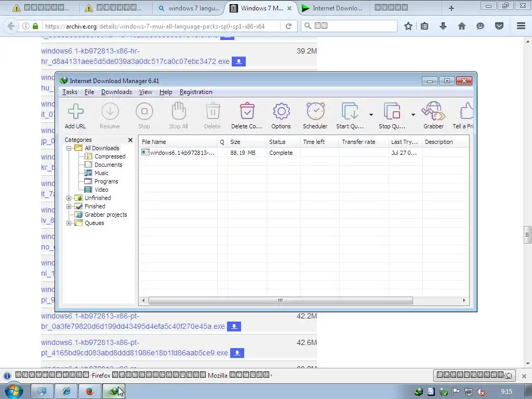This screenshot has width=532, height=399.
Task: Expand the Queues tree node
Action: (x=69, y=223)
